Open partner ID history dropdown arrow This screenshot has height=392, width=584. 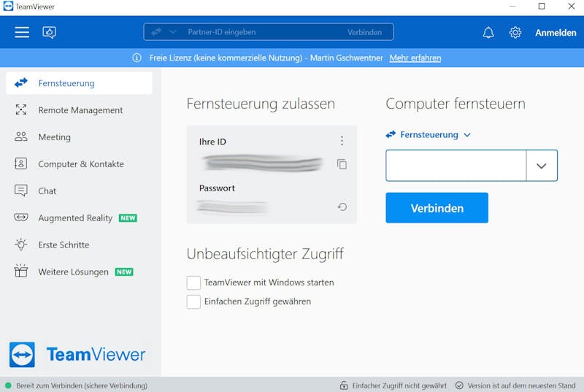(x=542, y=166)
